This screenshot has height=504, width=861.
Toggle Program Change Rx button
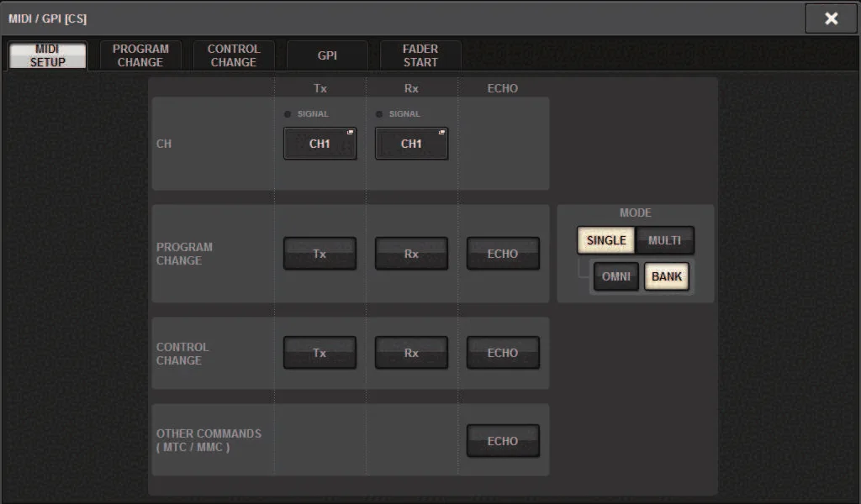[x=411, y=254]
